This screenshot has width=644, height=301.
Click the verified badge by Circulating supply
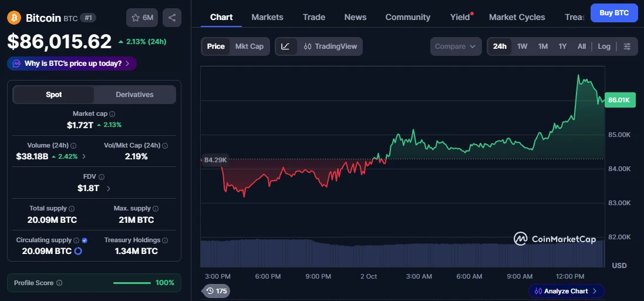[x=85, y=240]
